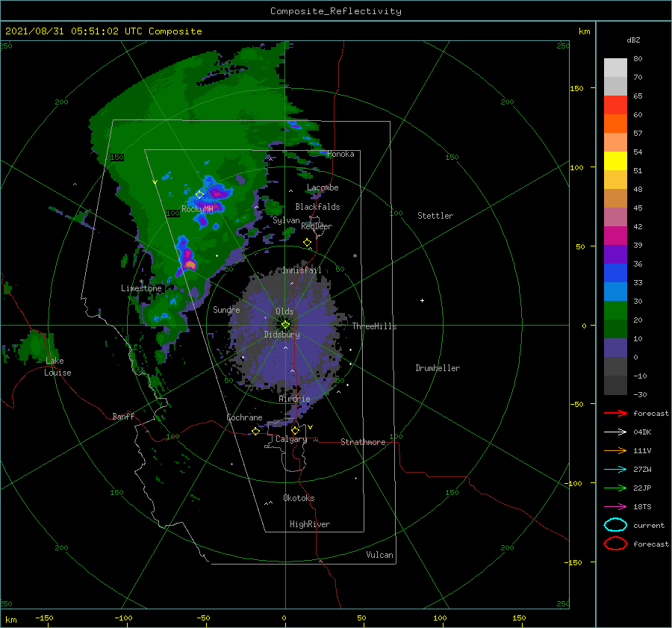The width and height of the screenshot is (672, 628).
Task: Click the Sylvan label on map
Action: 286,220
